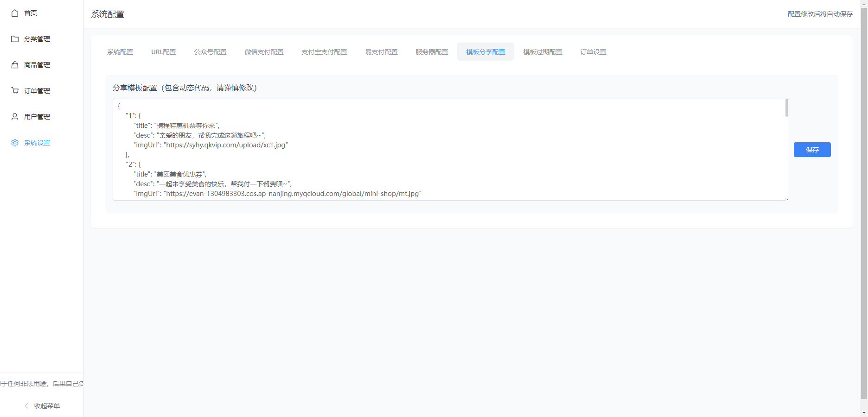Open the URL配置 tab
The width and height of the screenshot is (868, 417).
[x=163, y=52]
